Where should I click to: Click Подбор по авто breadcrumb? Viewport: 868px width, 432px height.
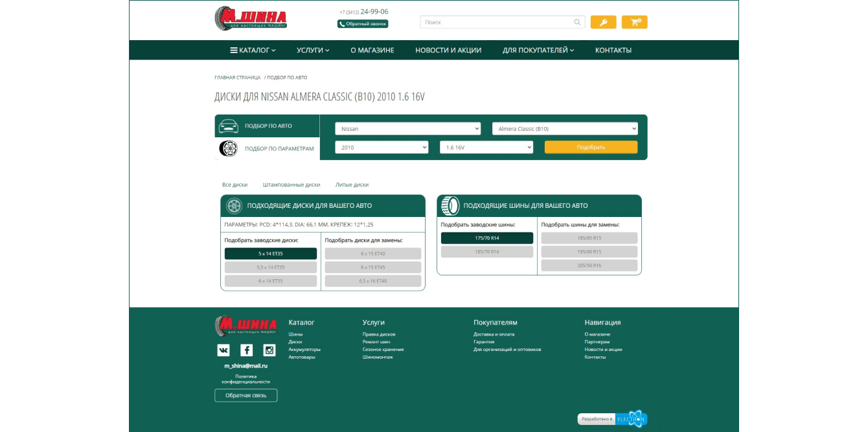pyautogui.click(x=288, y=77)
